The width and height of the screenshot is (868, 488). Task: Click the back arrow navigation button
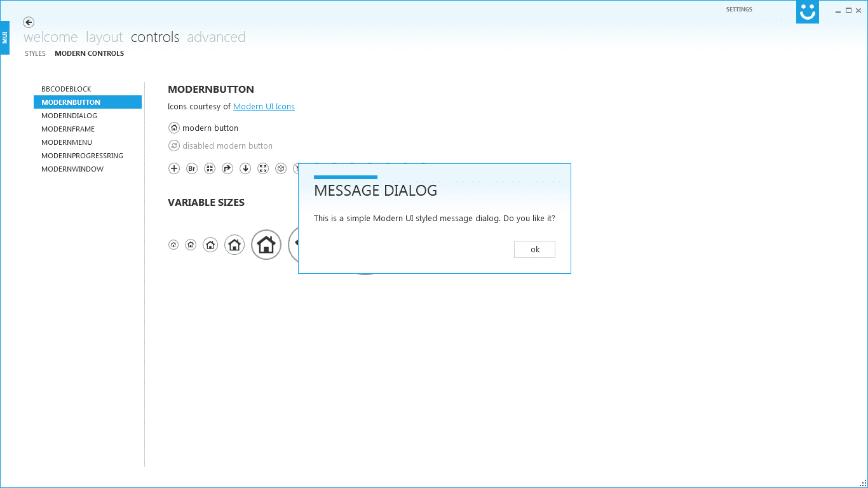click(28, 22)
